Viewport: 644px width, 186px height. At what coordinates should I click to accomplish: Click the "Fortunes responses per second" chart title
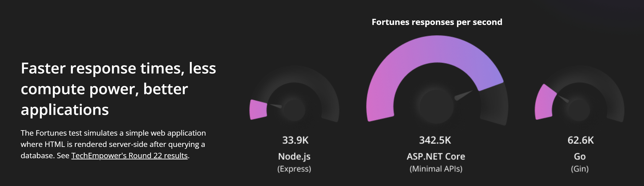pos(437,22)
